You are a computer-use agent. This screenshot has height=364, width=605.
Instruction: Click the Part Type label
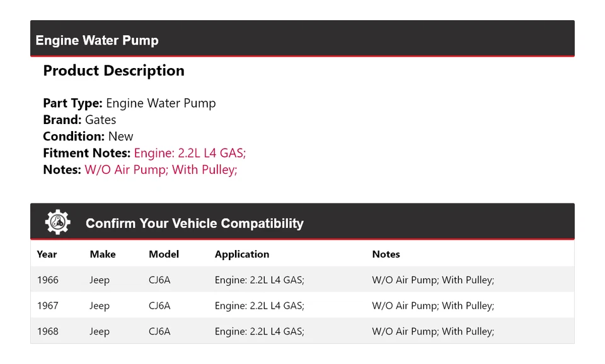[72, 103]
